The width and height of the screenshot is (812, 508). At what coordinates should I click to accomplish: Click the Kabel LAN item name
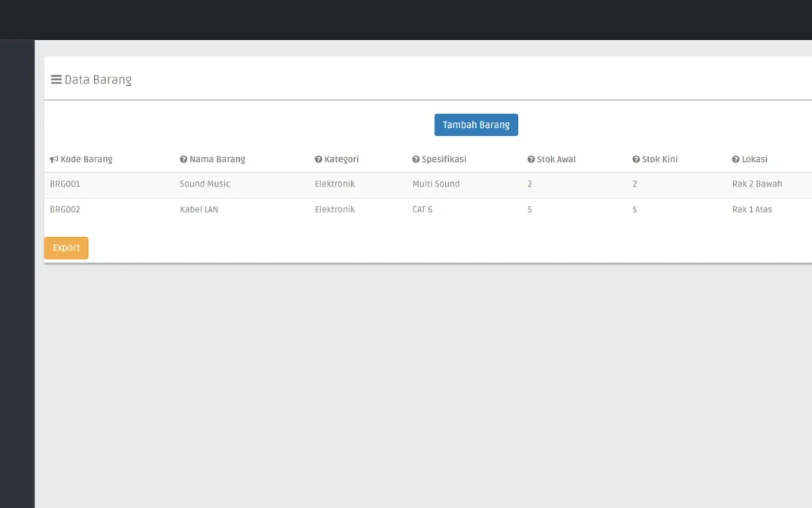[198, 210]
